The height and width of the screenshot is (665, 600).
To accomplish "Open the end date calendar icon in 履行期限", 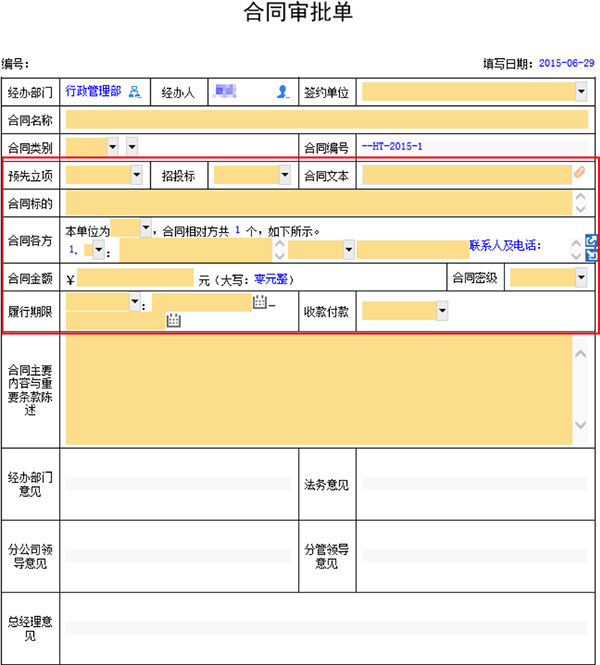I will (x=173, y=320).
